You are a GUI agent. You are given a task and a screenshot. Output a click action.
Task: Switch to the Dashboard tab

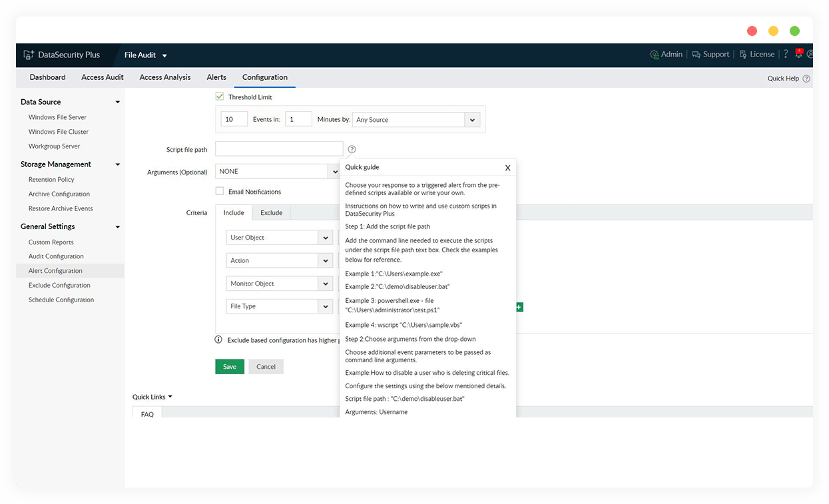[47, 77]
